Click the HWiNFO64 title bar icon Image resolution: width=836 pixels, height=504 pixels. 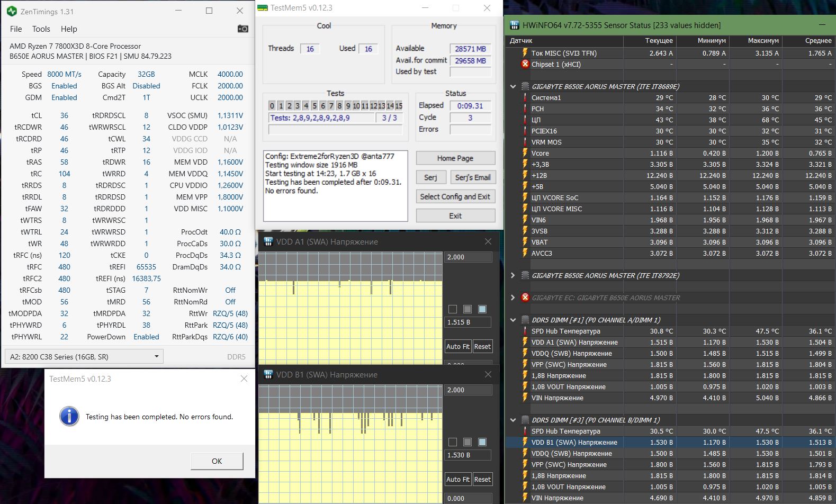pos(514,25)
